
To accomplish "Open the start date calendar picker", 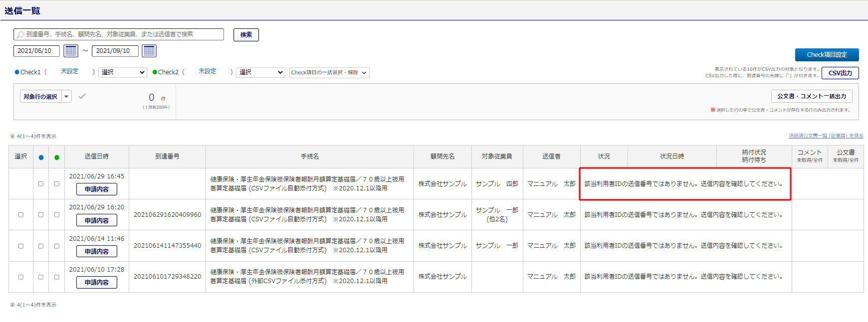I will pos(71,51).
